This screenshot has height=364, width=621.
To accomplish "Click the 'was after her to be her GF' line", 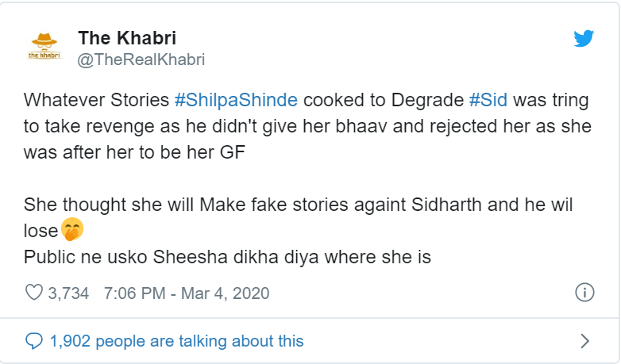I will tap(134, 152).
